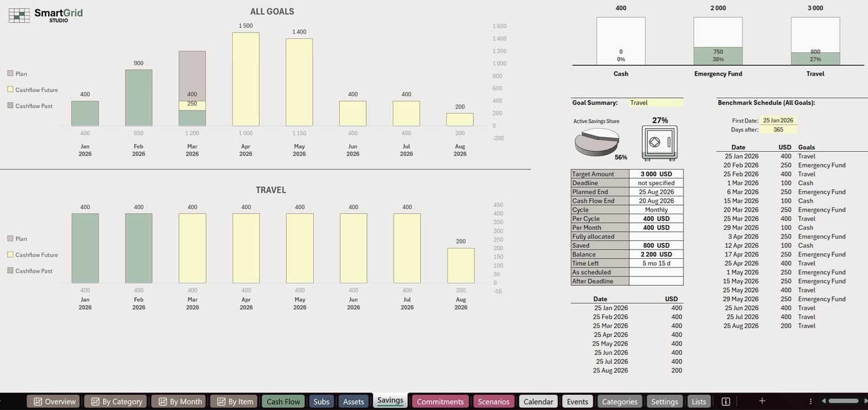Open the Scenarios tab
Screen dimensions: 868x410
point(493,401)
